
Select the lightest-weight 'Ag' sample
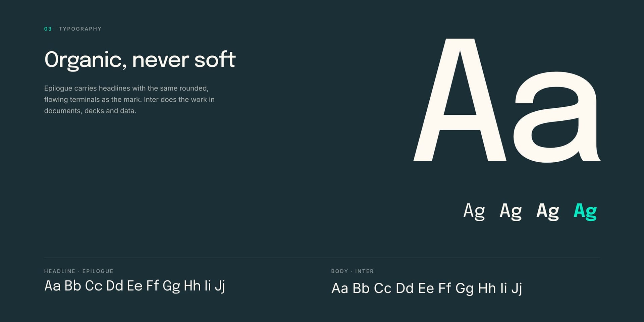(x=474, y=211)
